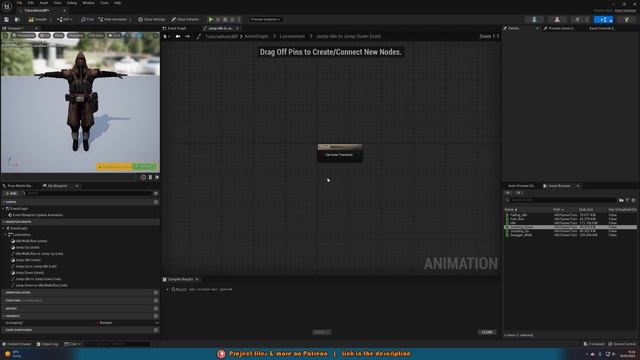Add new Animation Layer plus icon
Image resolution: width=640 pixels, height=360 pixels.
156,293
